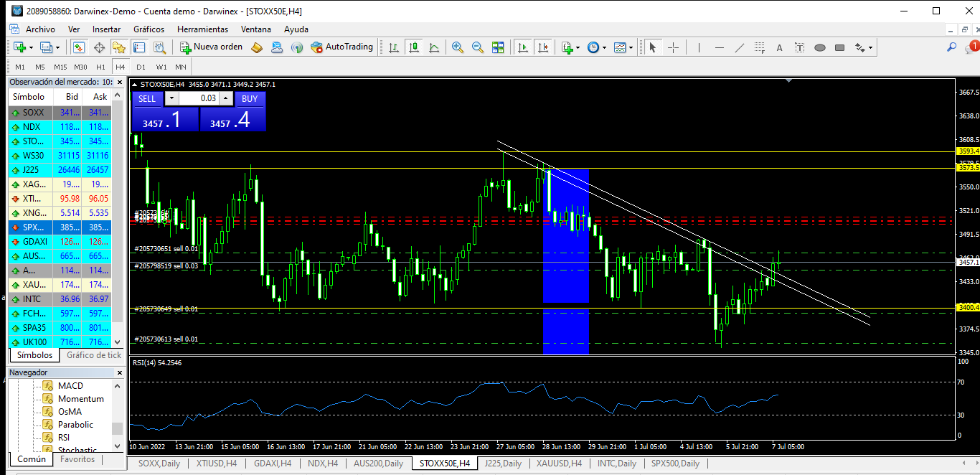The width and height of the screenshot is (980, 475).
Task: Pick the Fibonacci retracement tool
Action: 760,47
